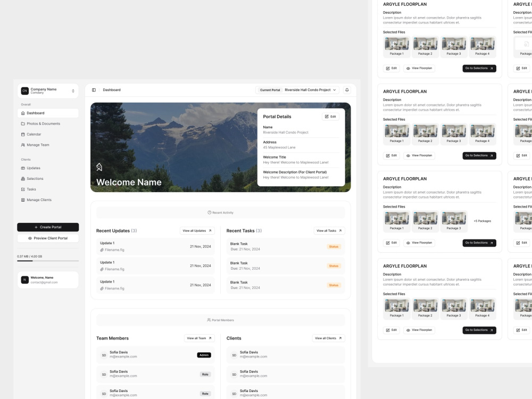This screenshot has height=399, width=532.
Task: Click the +5 Packages label
Action: pyautogui.click(x=482, y=221)
